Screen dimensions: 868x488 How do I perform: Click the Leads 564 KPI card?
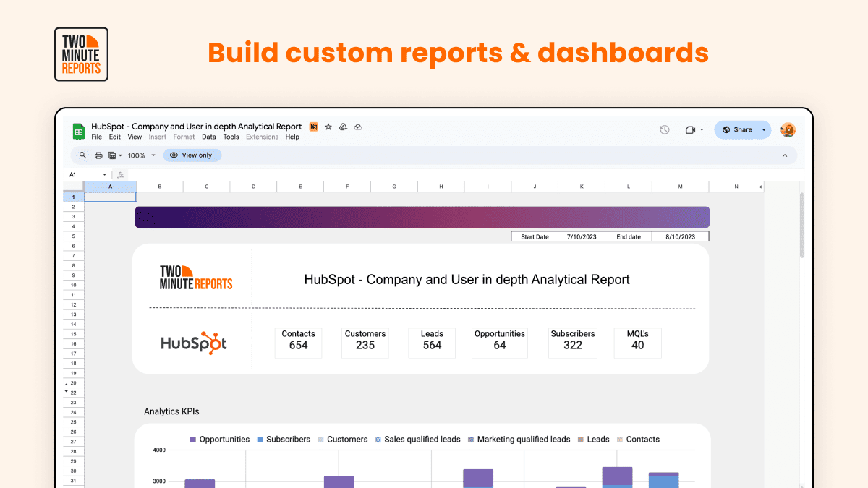[432, 343]
